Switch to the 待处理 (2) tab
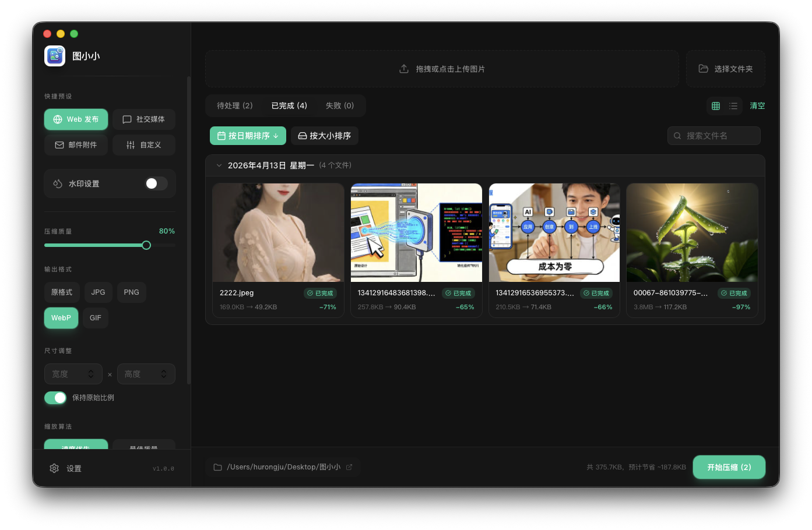Viewport: 812px width, 530px height. [234, 106]
